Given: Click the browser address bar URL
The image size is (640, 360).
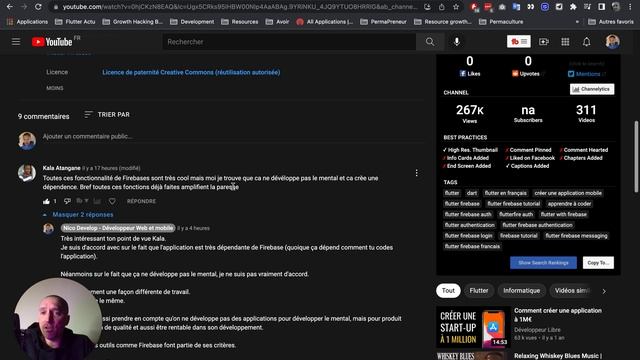Looking at the screenshot, I should pos(240,7).
